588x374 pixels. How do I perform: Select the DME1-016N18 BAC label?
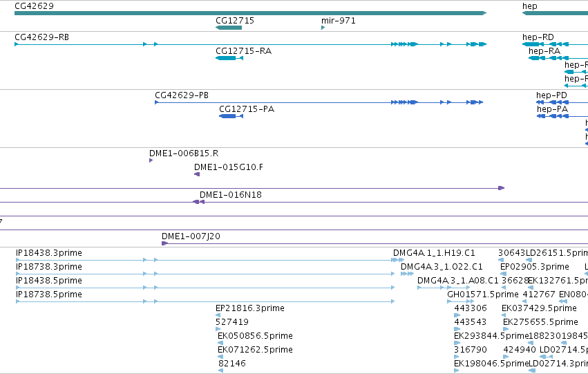231,195
